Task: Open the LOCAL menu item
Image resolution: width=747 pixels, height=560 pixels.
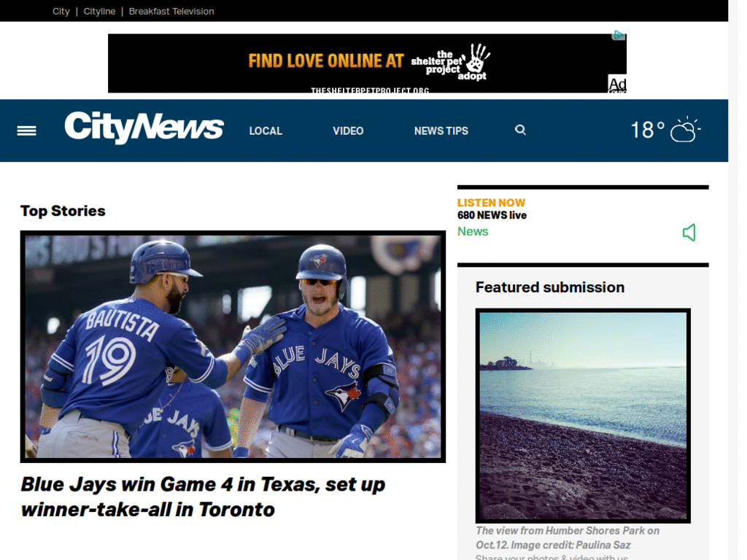Action: pyautogui.click(x=266, y=131)
